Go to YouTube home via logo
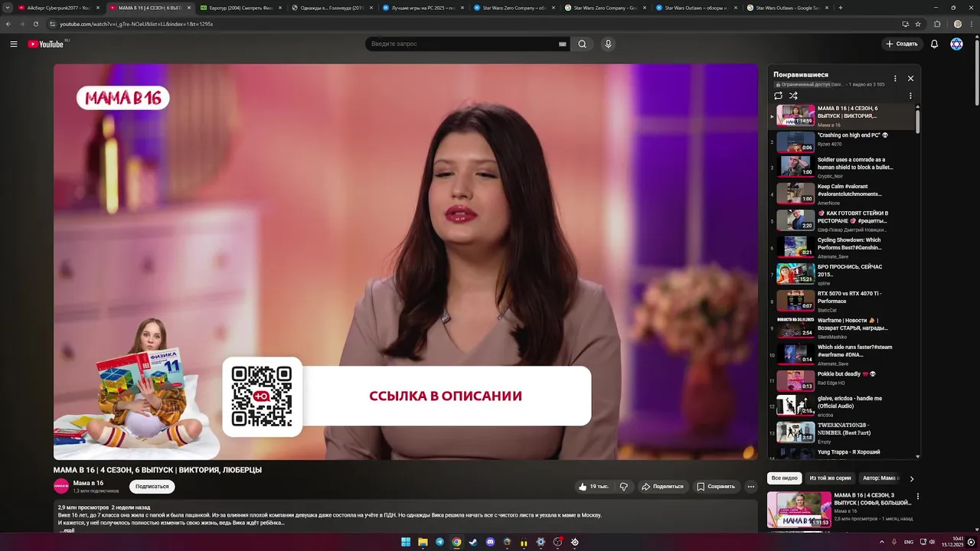The image size is (980, 551). (x=46, y=44)
